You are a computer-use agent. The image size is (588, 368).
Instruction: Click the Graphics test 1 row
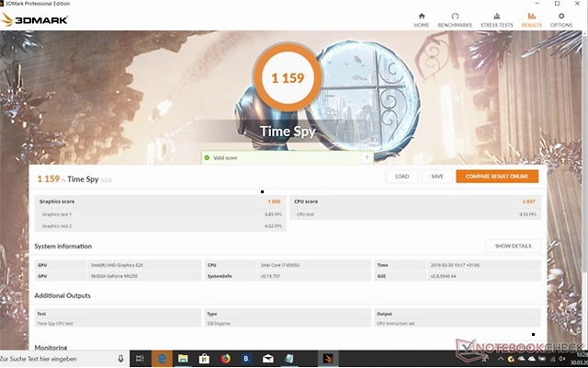pos(161,214)
